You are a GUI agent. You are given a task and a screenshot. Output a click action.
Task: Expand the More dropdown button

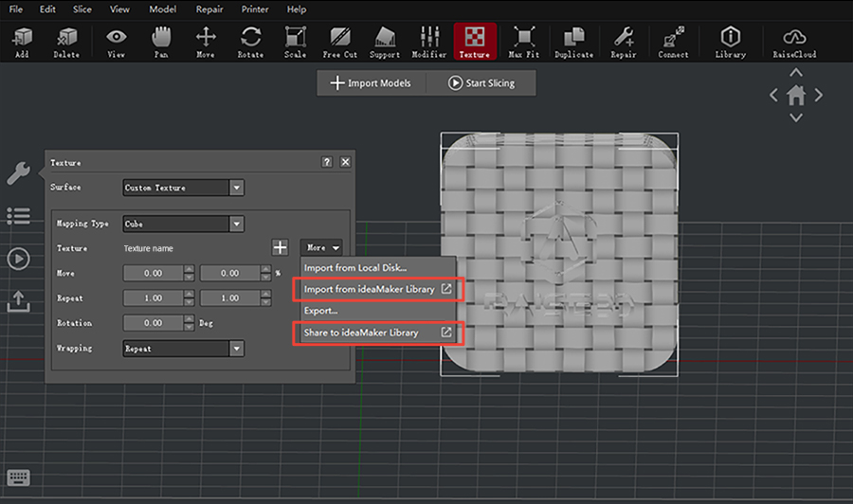pyautogui.click(x=321, y=247)
